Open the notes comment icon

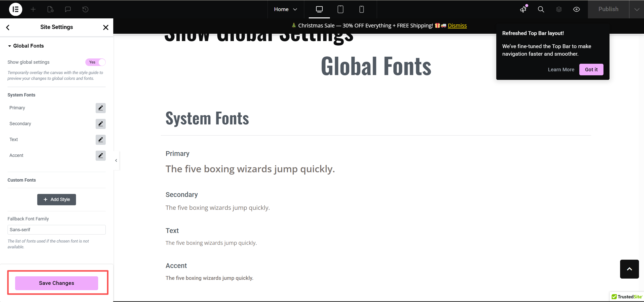click(68, 9)
